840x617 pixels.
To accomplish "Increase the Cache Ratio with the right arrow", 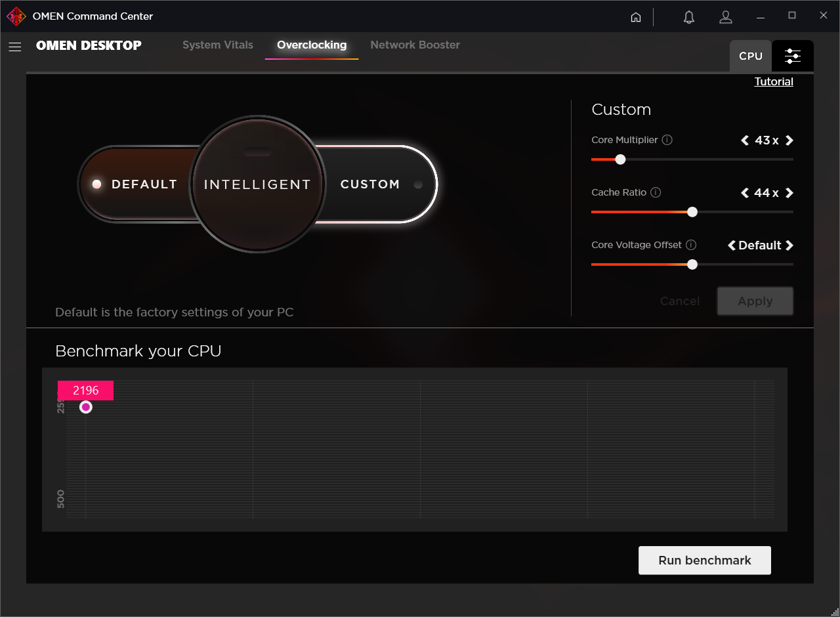I will pos(789,193).
